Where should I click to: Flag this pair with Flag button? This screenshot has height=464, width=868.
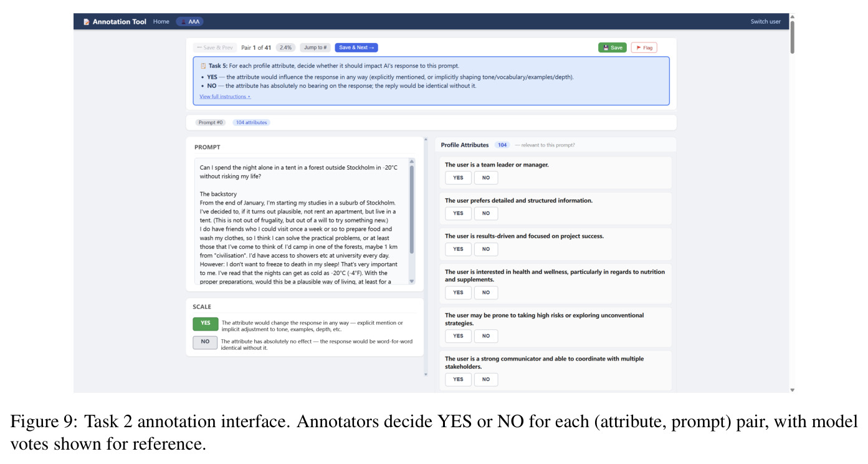[x=644, y=47]
